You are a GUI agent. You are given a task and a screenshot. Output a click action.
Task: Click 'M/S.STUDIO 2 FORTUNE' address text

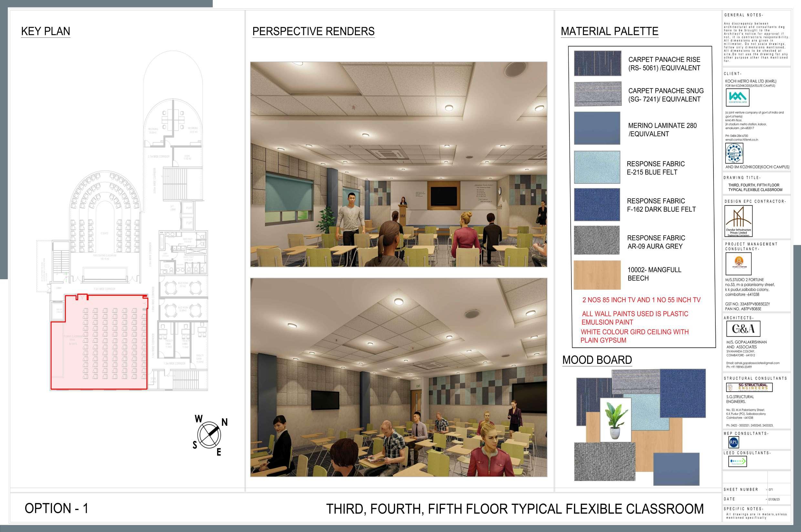pyautogui.click(x=744, y=280)
